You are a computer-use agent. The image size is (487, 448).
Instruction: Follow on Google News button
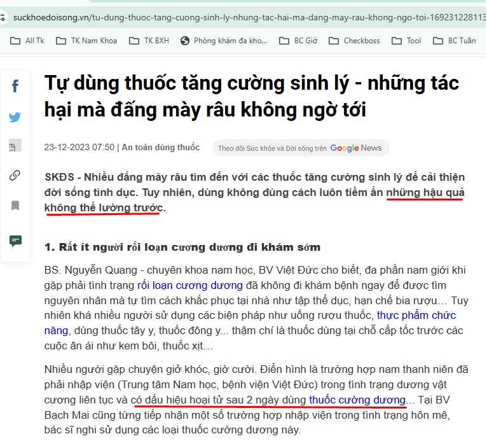(300, 148)
